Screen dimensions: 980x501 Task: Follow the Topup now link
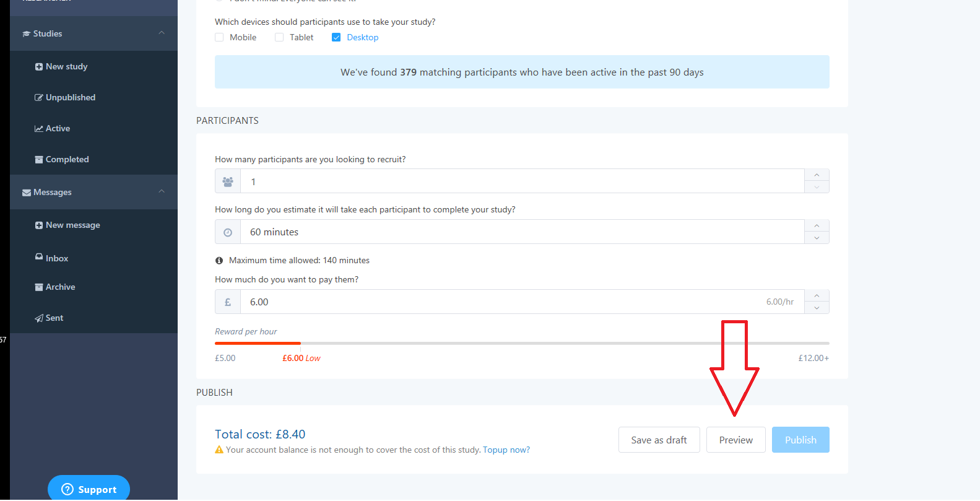506,450
